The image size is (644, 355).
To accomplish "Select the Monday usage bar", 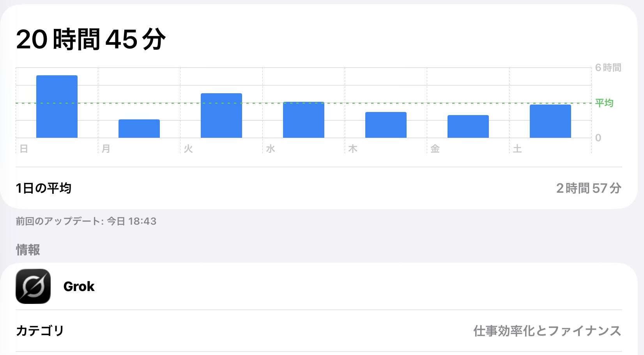I will click(x=139, y=128).
